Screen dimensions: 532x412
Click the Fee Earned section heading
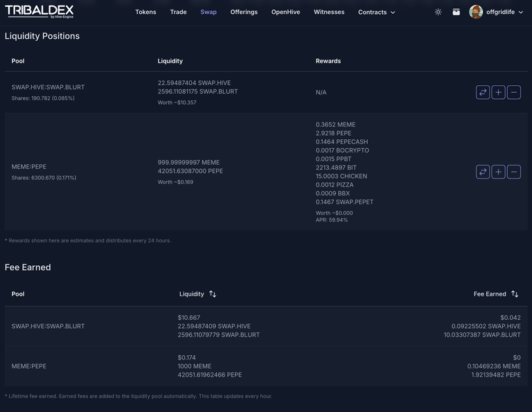coord(28,267)
